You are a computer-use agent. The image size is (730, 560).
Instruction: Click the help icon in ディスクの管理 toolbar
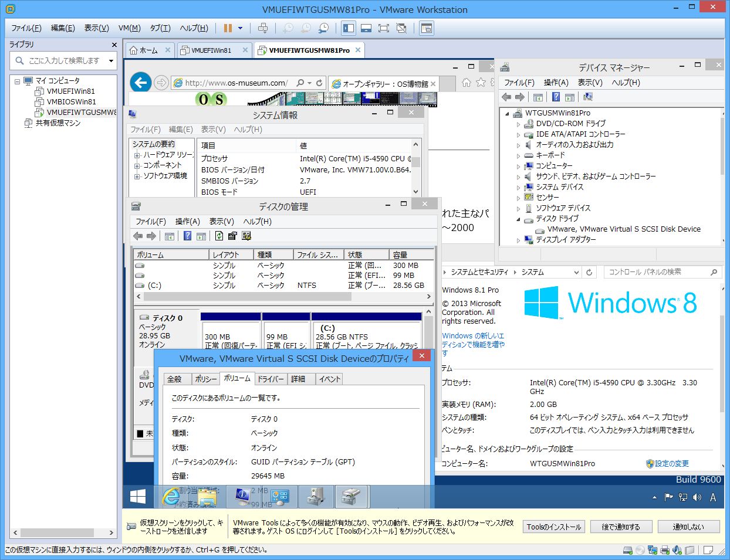pos(187,236)
